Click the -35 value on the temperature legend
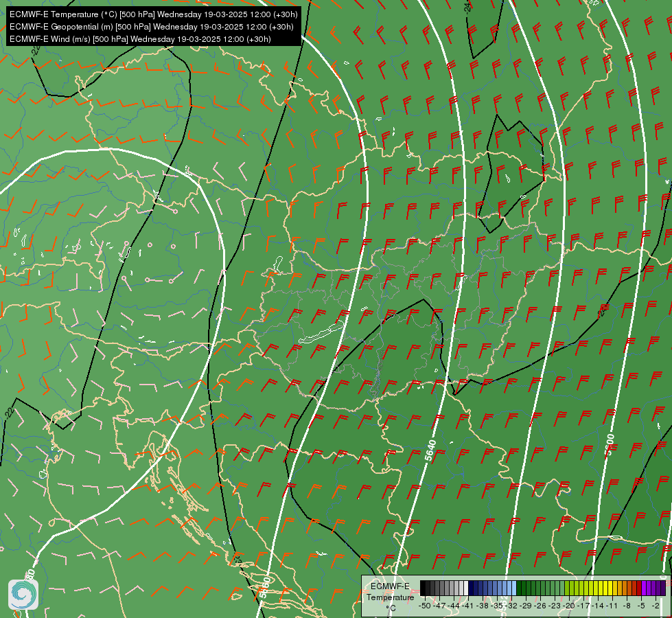This screenshot has width=672, height=618. tap(497, 606)
